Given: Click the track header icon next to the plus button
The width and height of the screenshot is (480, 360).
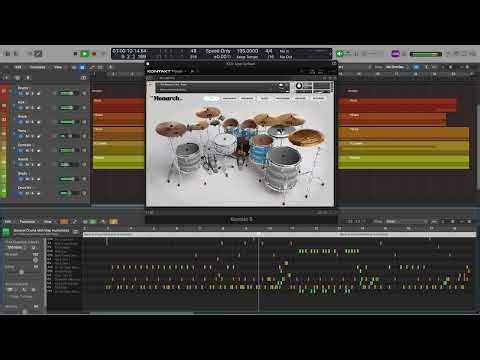Looking at the screenshot, I should [x=17, y=78].
